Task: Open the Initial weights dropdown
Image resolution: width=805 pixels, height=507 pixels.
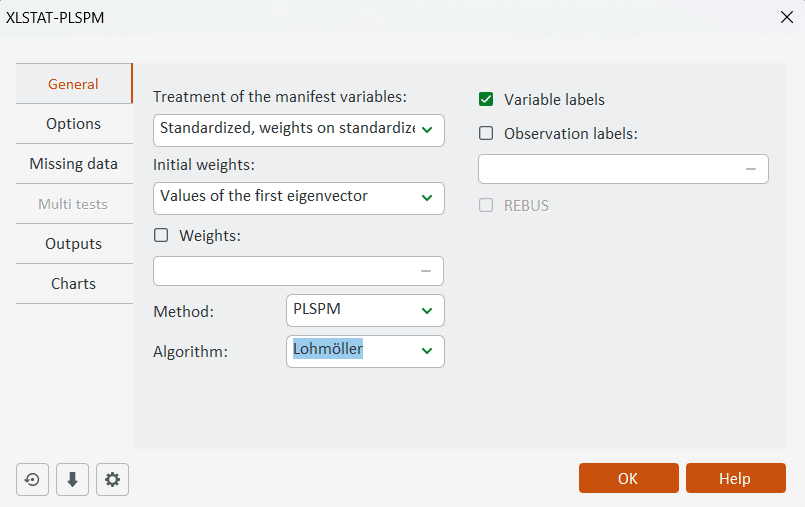Action: pyautogui.click(x=427, y=197)
